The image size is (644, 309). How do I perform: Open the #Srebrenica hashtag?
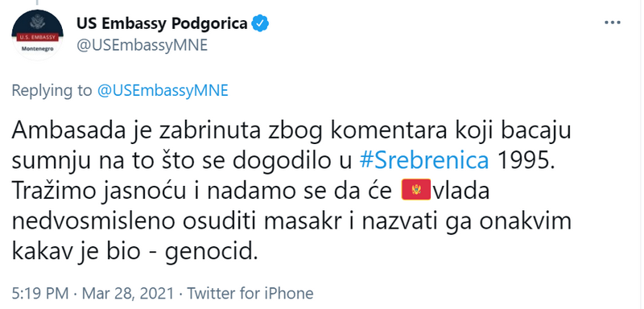424,161
